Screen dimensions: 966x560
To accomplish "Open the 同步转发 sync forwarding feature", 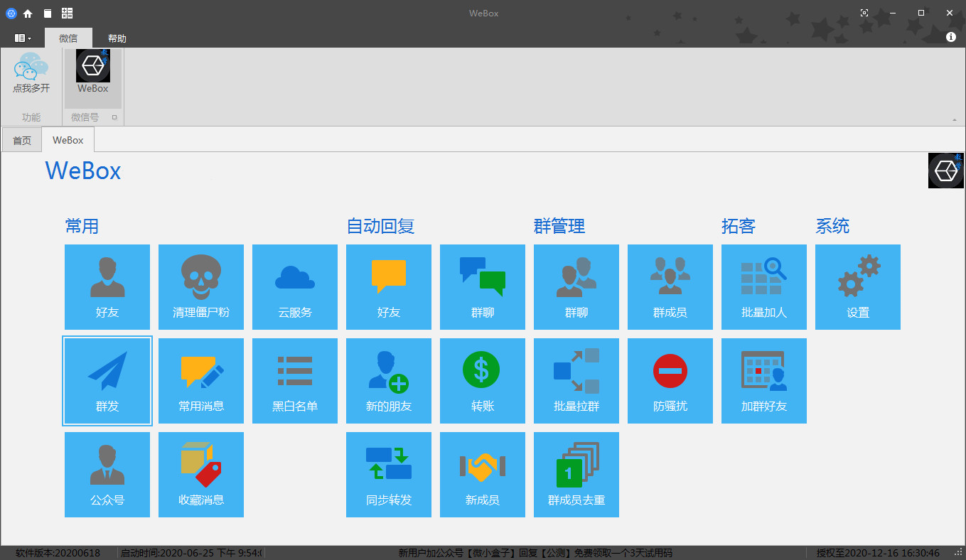I will (389, 474).
